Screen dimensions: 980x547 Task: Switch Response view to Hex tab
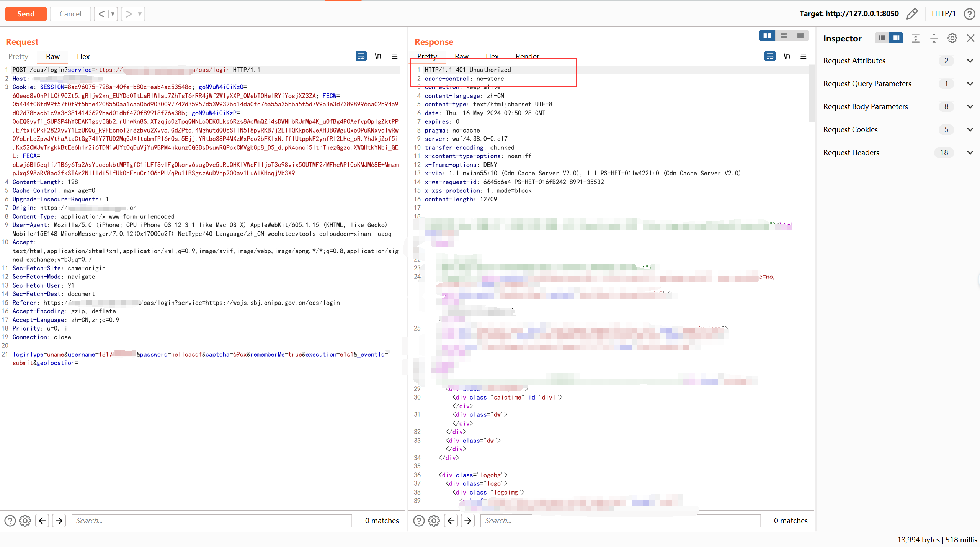(x=492, y=56)
